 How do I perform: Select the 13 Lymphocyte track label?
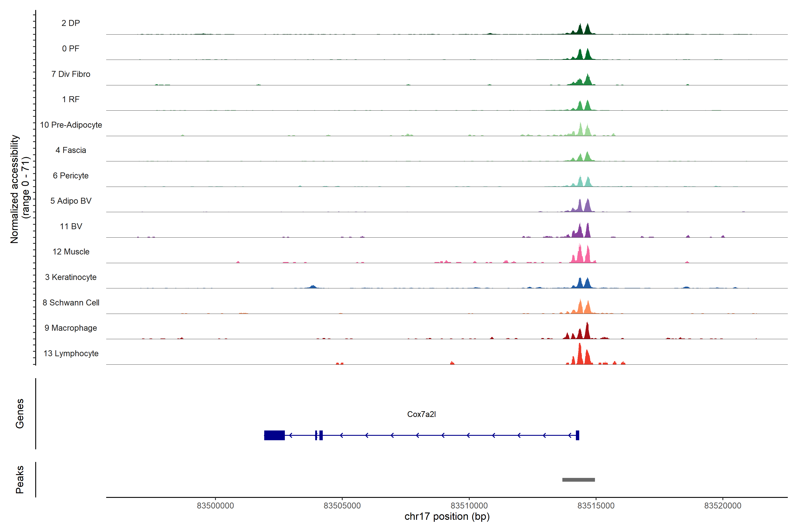pyautogui.click(x=71, y=353)
